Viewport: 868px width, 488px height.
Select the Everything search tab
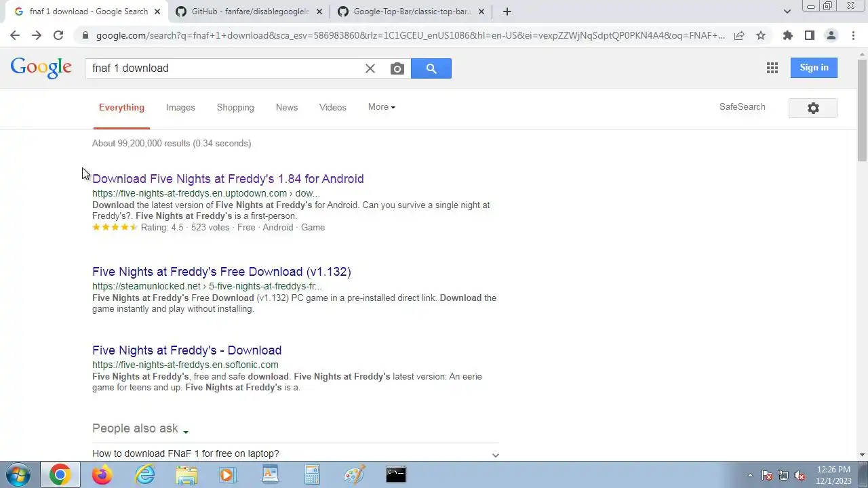click(121, 107)
